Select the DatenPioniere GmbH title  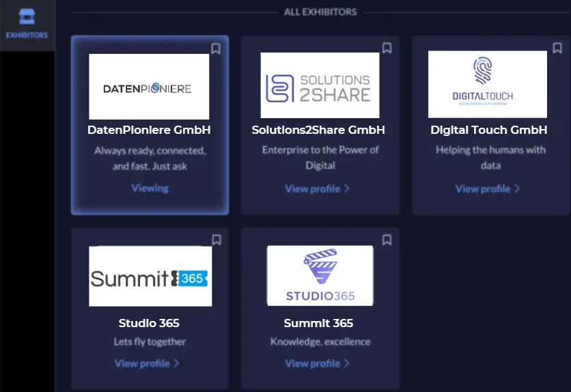(x=149, y=130)
